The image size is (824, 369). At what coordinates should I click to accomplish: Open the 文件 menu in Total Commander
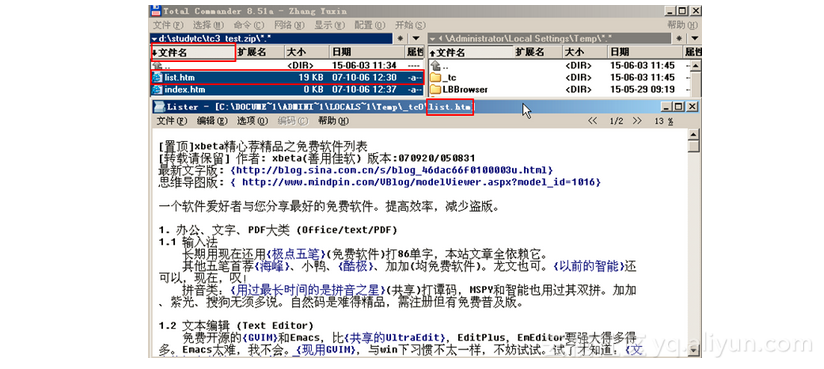(x=168, y=25)
